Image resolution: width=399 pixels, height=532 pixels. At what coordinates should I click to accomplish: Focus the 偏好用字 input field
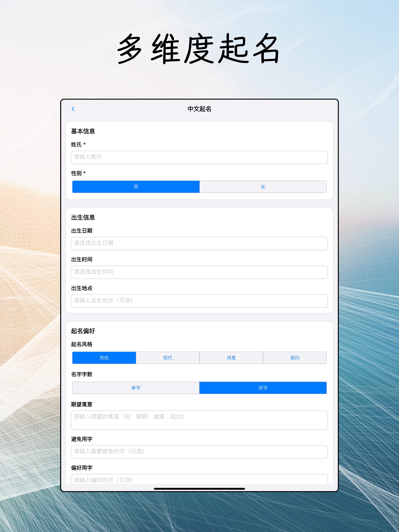pos(199,479)
